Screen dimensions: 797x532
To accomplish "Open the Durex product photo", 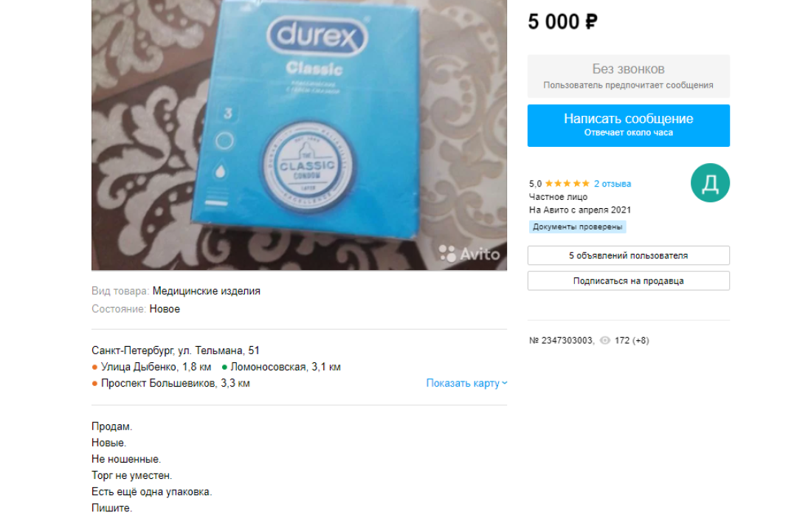I will tap(299, 134).
